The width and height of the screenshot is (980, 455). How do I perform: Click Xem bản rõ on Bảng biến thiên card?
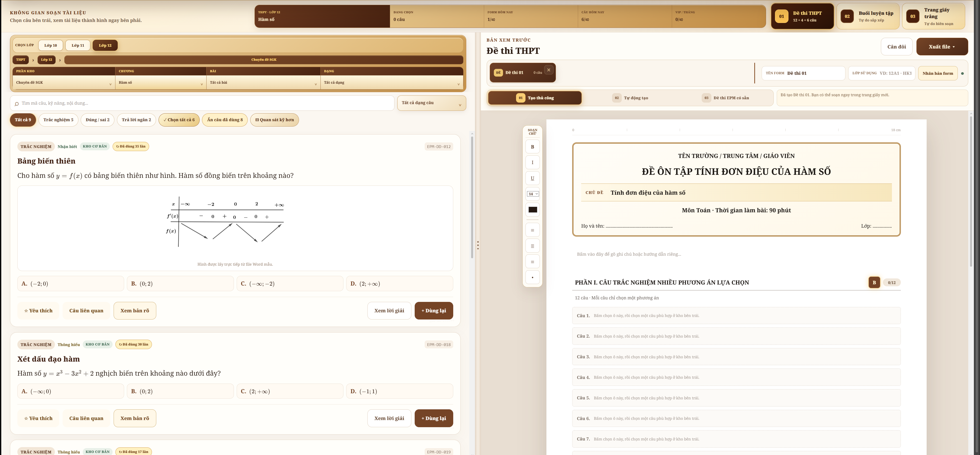click(135, 311)
